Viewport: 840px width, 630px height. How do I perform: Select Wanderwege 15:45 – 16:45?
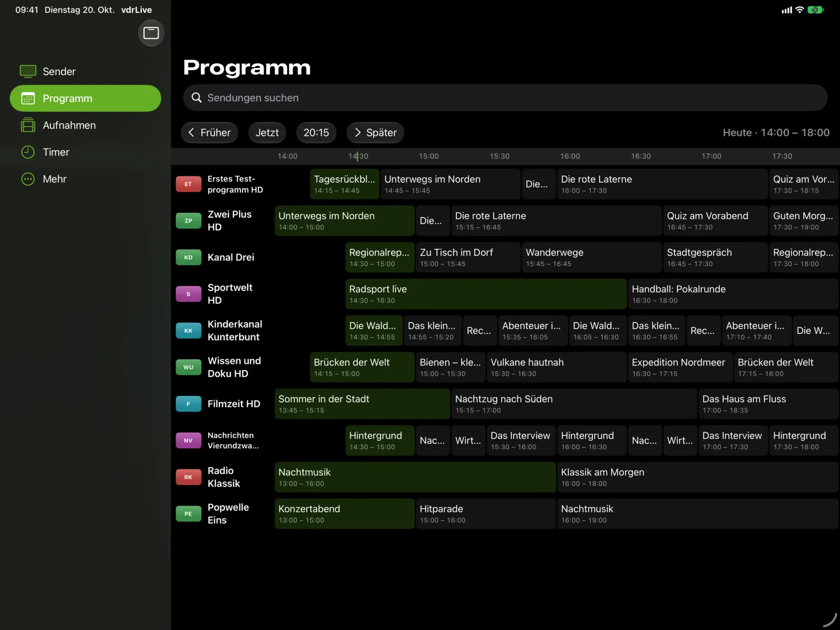592,257
